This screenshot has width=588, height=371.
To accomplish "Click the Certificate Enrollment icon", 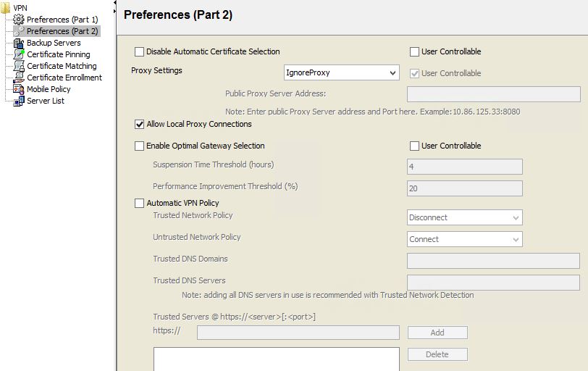I will click(x=18, y=78).
